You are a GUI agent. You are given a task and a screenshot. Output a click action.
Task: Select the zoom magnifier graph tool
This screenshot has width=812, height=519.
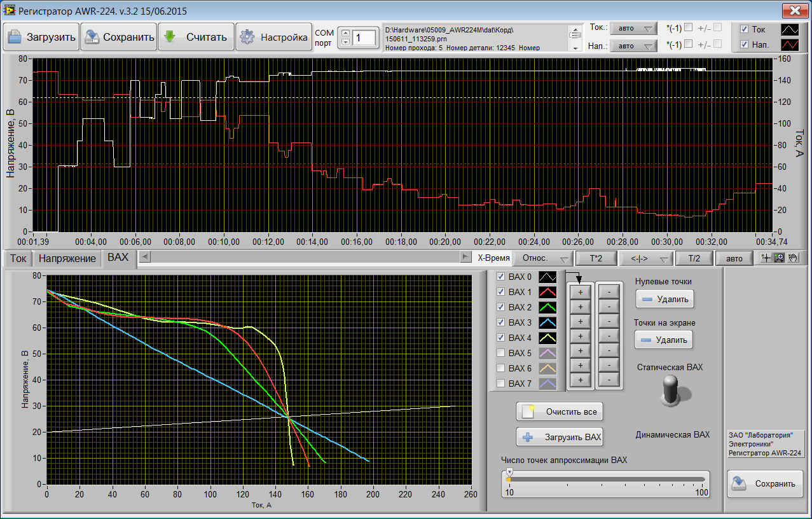(x=778, y=258)
